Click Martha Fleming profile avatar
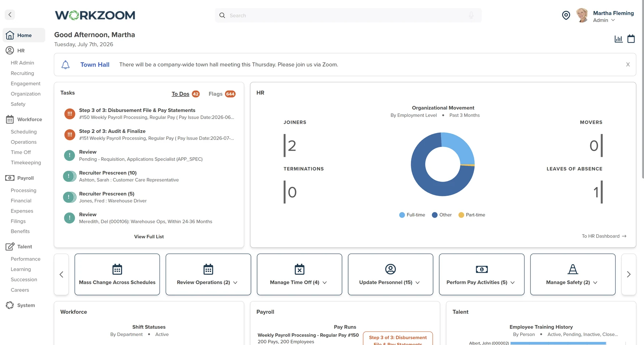Viewport: 644px width, 345px height. pos(582,15)
